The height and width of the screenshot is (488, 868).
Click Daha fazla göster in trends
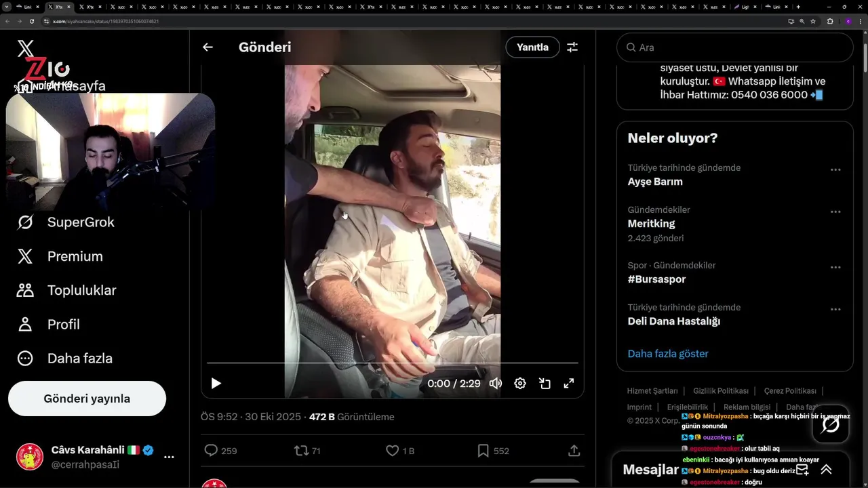tap(668, 354)
